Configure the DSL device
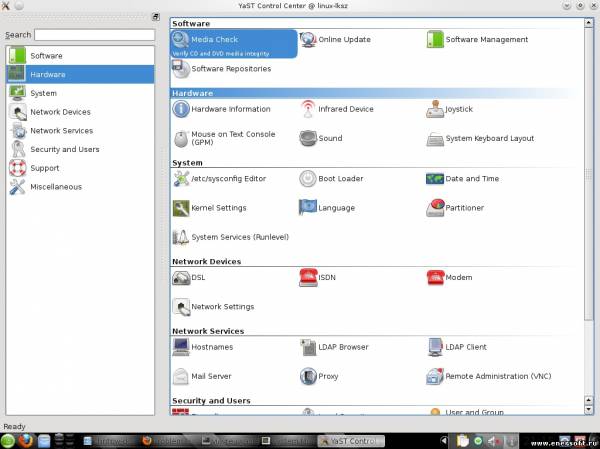Screen dimensions: 600x449 point(189,278)
